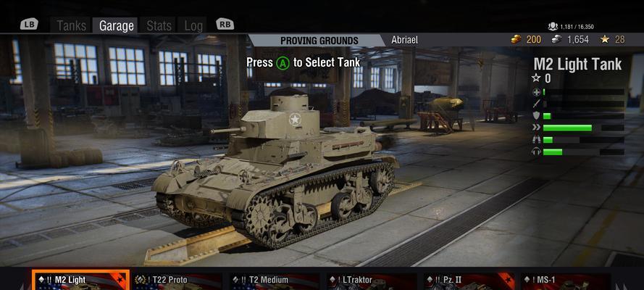Choose the LTraktor tank card

[x=372, y=281]
